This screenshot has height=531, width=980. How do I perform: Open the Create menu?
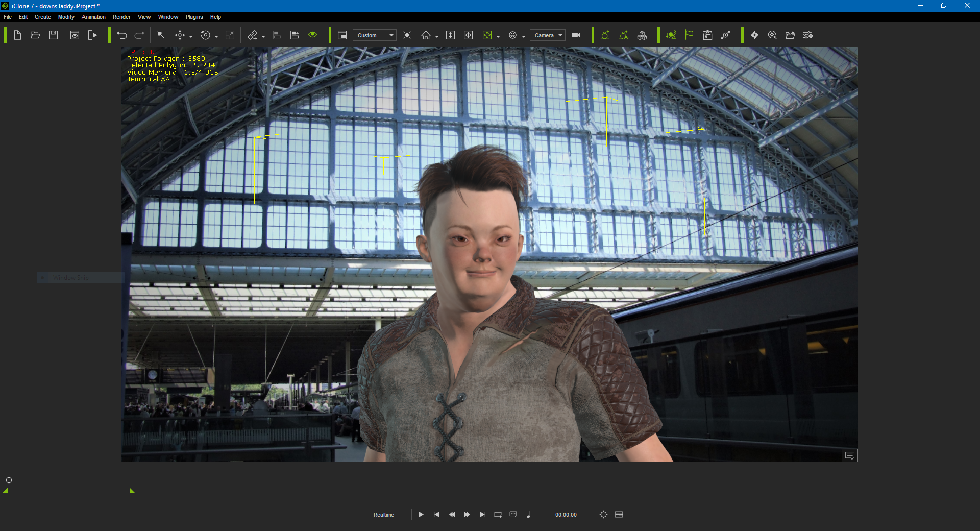pyautogui.click(x=43, y=17)
